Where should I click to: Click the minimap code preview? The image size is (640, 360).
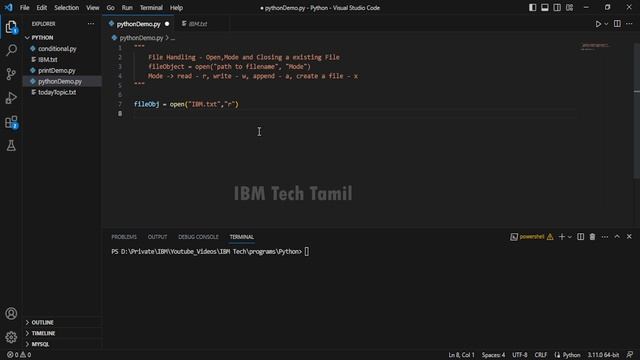coord(595,47)
